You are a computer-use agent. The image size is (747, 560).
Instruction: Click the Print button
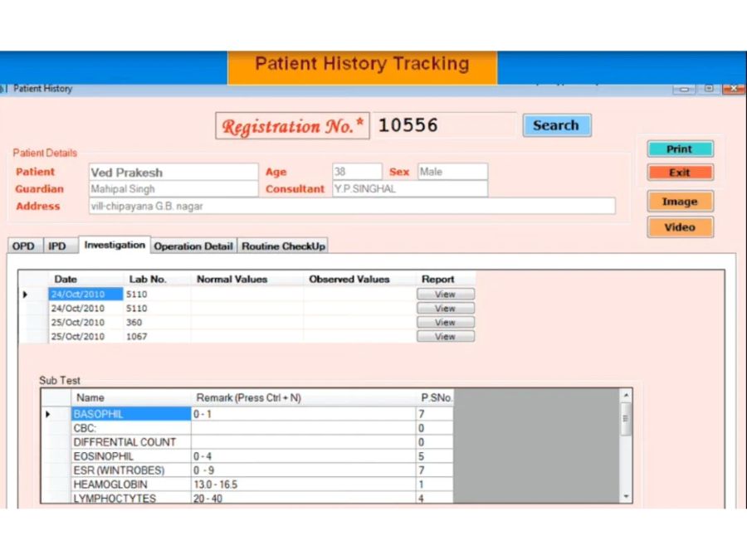click(x=680, y=149)
